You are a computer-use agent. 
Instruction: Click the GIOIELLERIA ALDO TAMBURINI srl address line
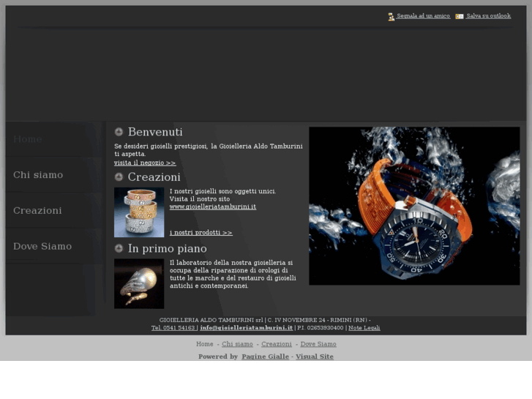pyautogui.click(x=265, y=320)
